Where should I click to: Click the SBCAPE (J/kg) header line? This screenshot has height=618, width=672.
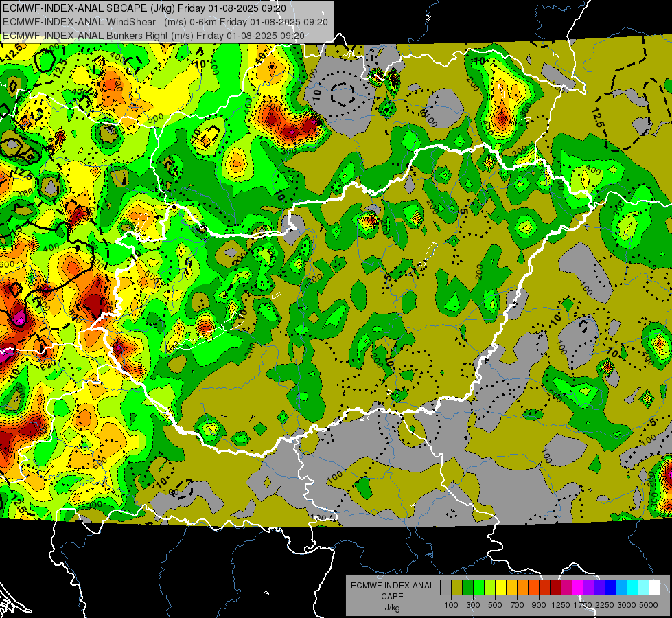[x=144, y=8]
